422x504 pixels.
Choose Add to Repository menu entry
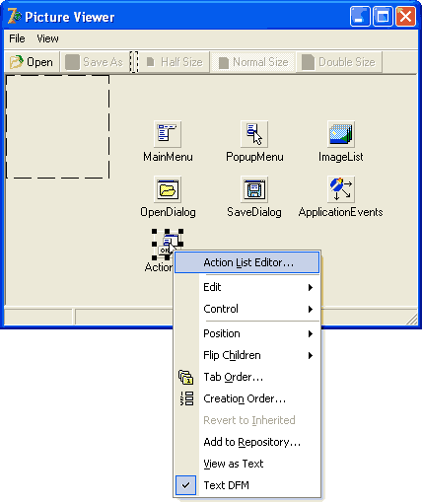click(246, 442)
